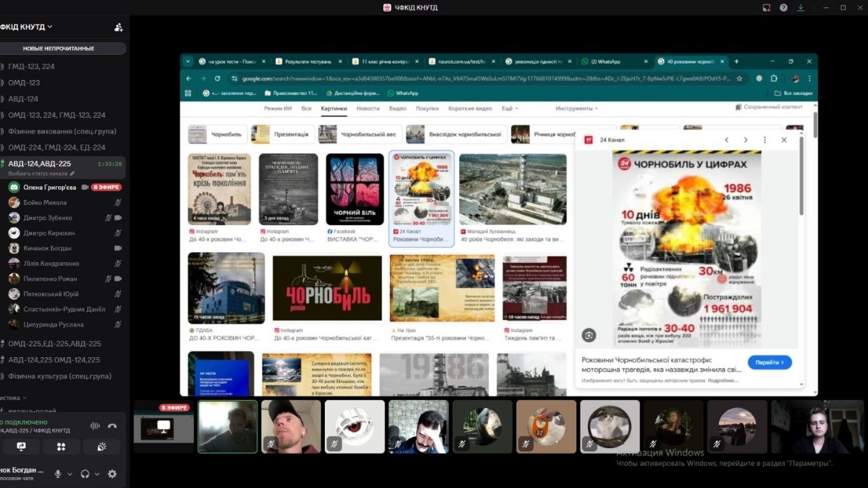Join the ОМД-123 voice channel

(x=24, y=83)
